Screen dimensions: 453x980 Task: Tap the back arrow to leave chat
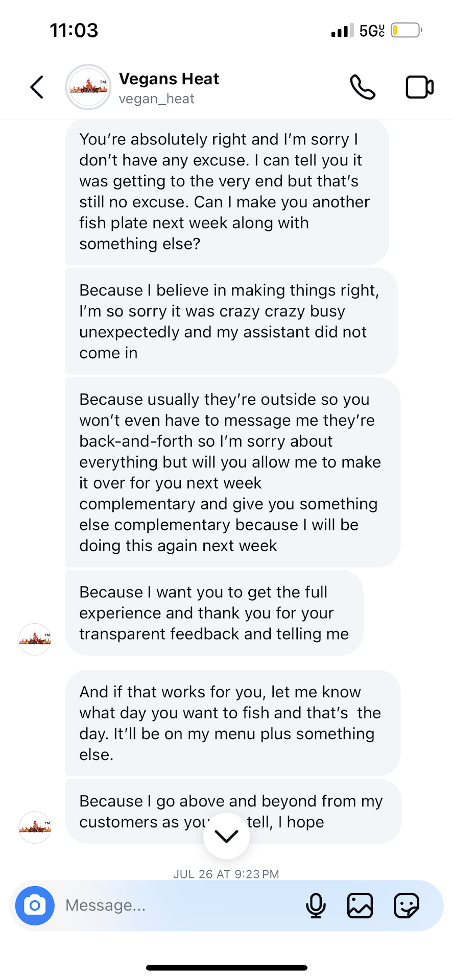tap(37, 87)
